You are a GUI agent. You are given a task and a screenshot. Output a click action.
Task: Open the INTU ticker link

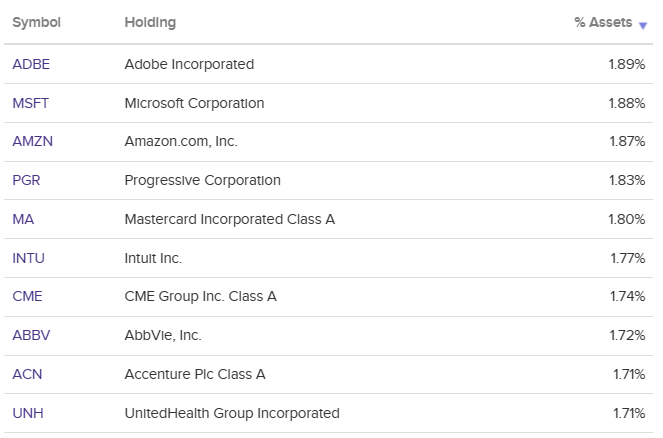[x=28, y=258]
